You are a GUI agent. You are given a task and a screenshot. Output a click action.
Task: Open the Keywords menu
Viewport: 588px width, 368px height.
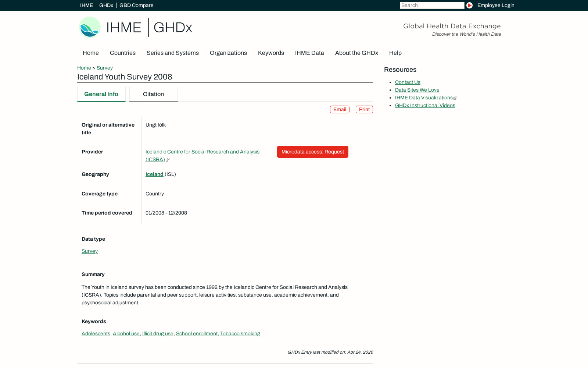(271, 53)
